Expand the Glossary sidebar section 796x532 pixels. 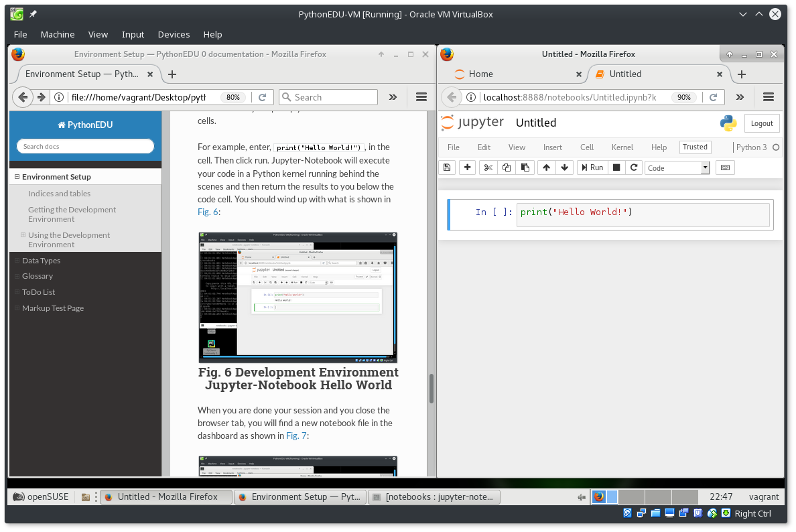(x=17, y=276)
